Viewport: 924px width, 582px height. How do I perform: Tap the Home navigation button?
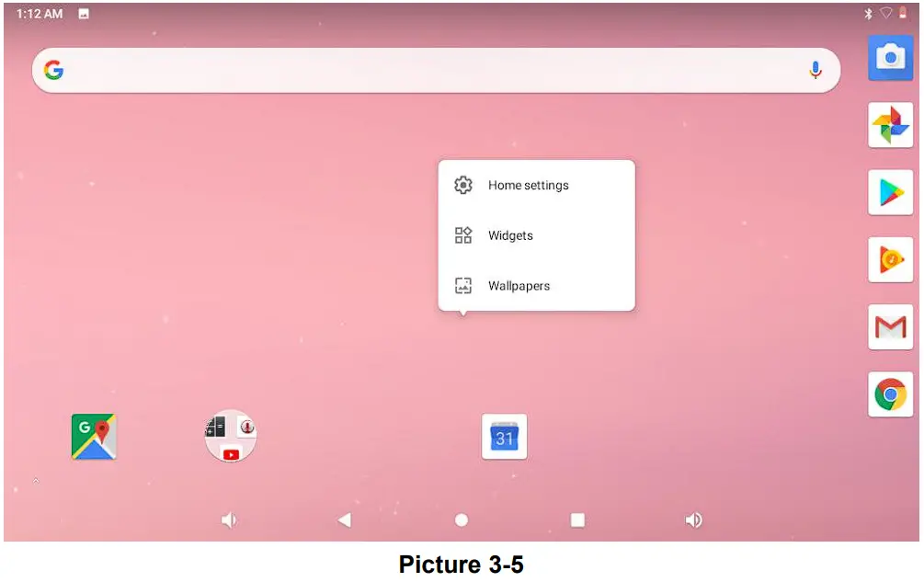[x=462, y=520]
